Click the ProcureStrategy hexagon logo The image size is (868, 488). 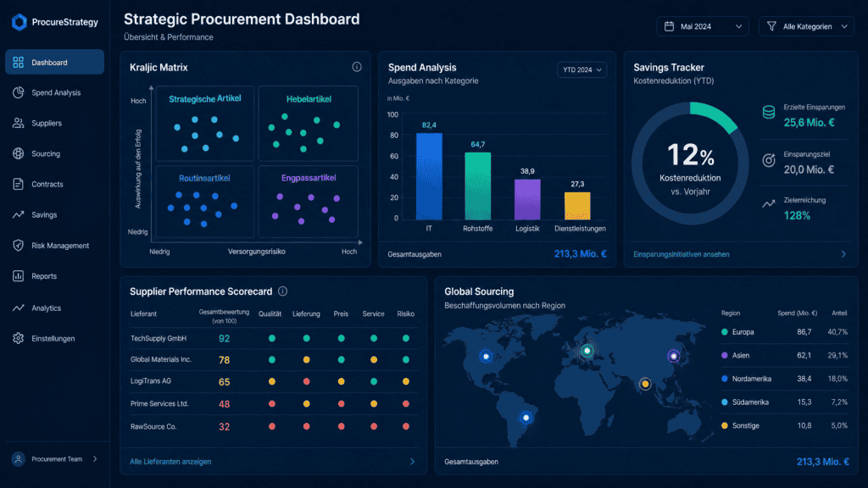point(19,22)
